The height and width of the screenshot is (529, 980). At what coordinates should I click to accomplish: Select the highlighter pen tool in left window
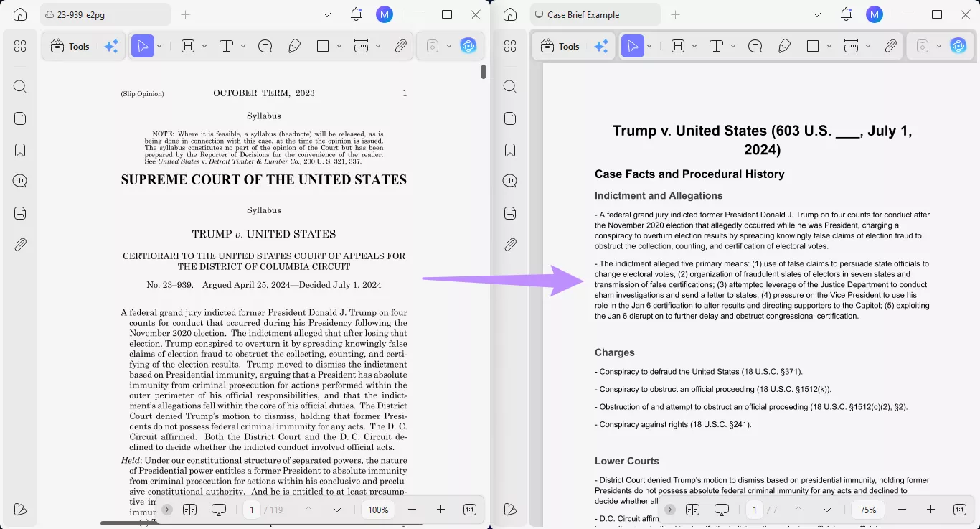coord(294,46)
